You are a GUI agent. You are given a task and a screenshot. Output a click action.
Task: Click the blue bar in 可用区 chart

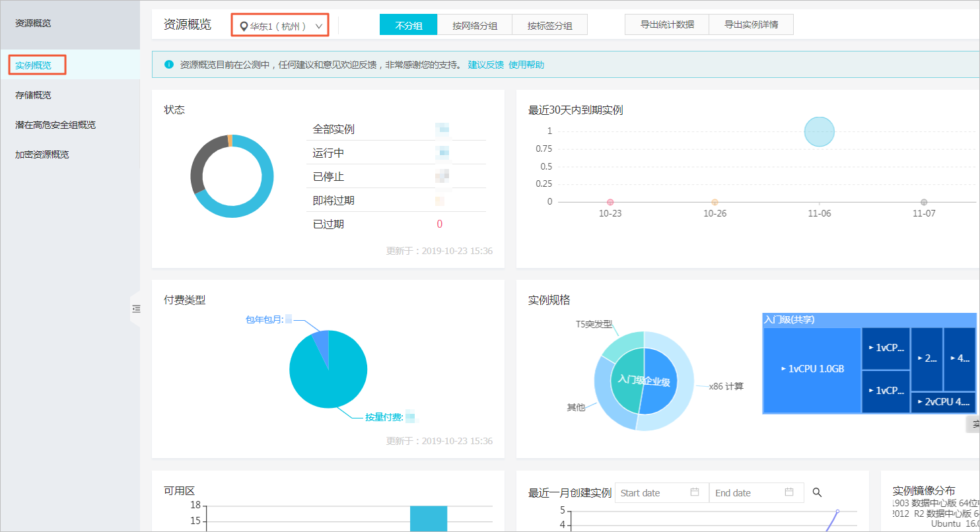[x=429, y=518]
